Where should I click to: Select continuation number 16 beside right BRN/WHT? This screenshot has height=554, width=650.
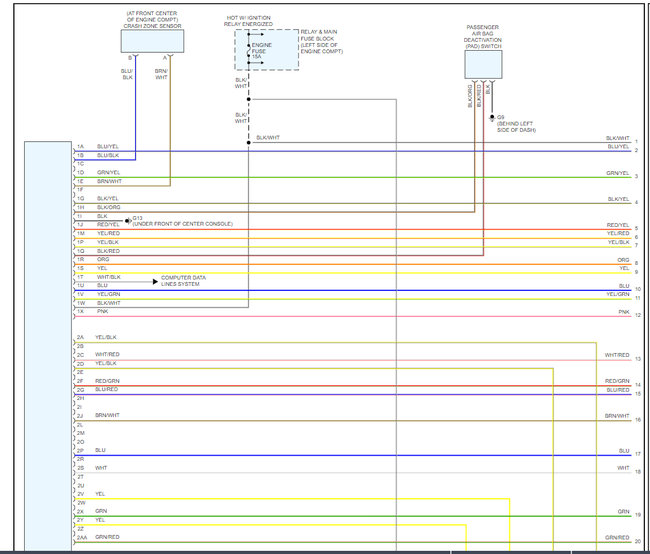click(x=638, y=420)
